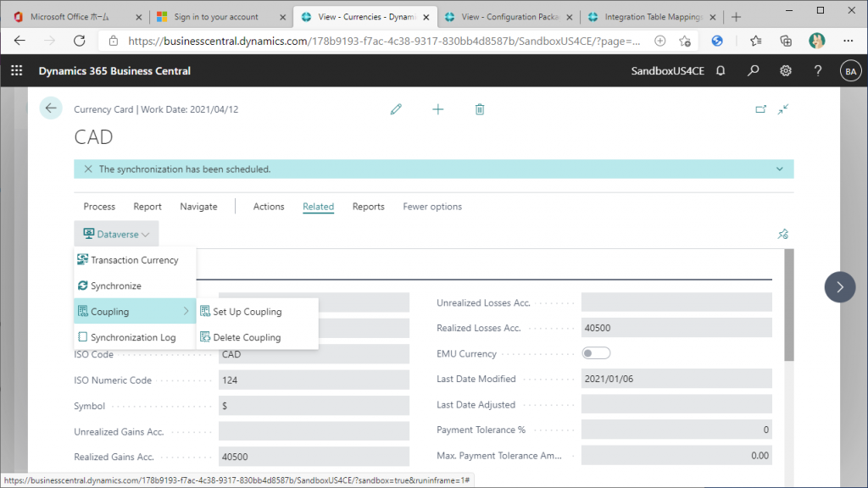Expand the notification bar chevron
The height and width of the screenshot is (488, 868).
(x=780, y=169)
